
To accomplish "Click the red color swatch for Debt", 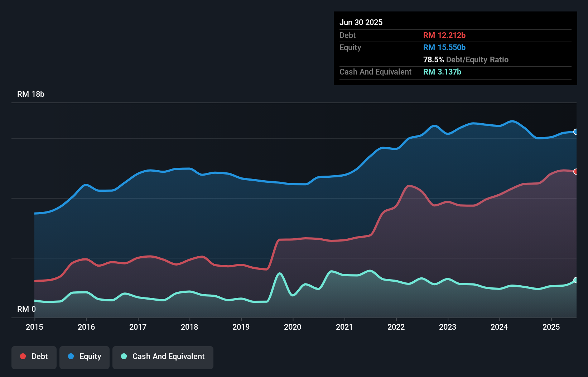I will [x=22, y=356].
